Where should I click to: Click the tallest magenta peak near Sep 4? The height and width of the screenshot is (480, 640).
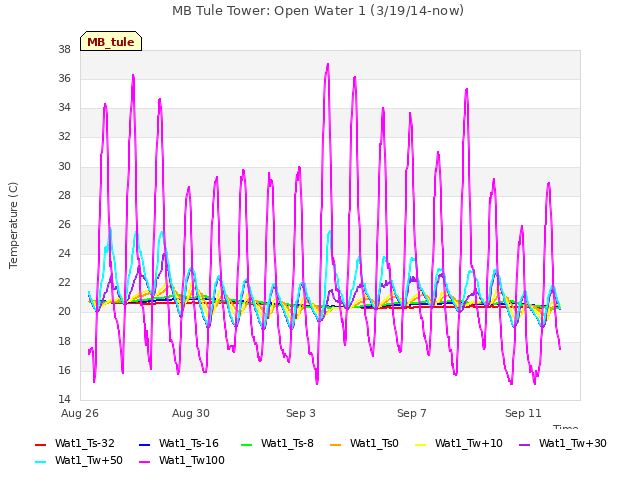(x=327, y=64)
